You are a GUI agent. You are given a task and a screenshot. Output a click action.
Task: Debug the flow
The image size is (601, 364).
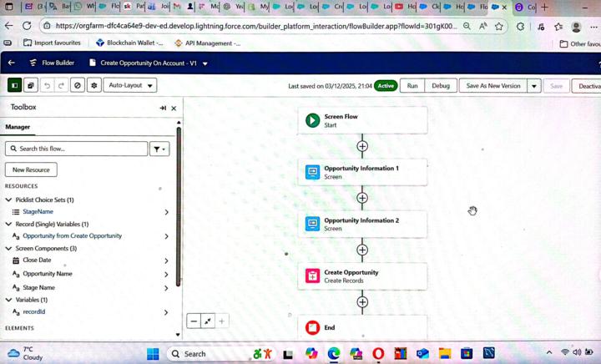(441, 86)
